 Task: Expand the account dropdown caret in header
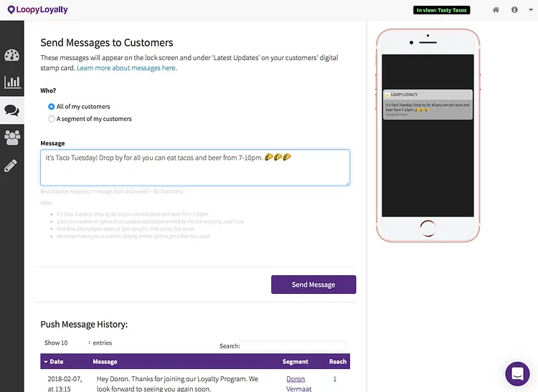point(531,10)
